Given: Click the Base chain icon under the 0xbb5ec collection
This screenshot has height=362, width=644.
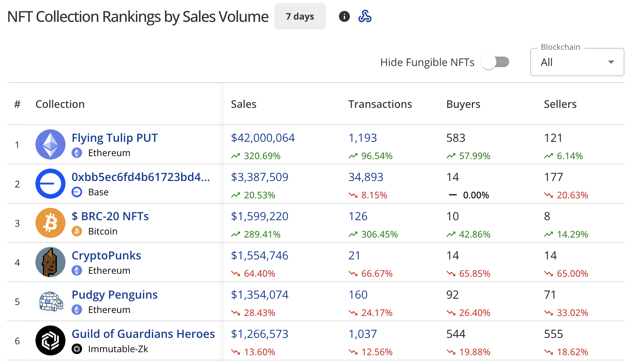Looking at the screenshot, I should pos(77,192).
